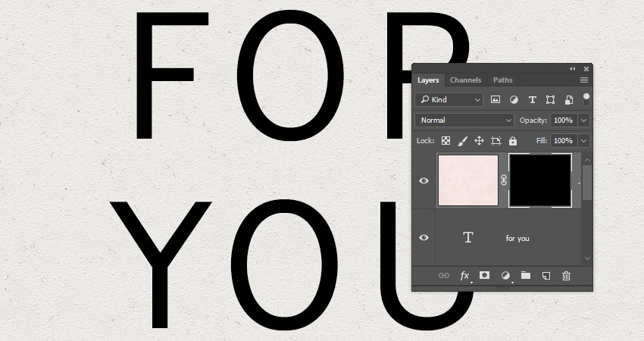Open the Normal blend mode dropdown
This screenshot has height=341, width=644.
click(x=464, y=120)
